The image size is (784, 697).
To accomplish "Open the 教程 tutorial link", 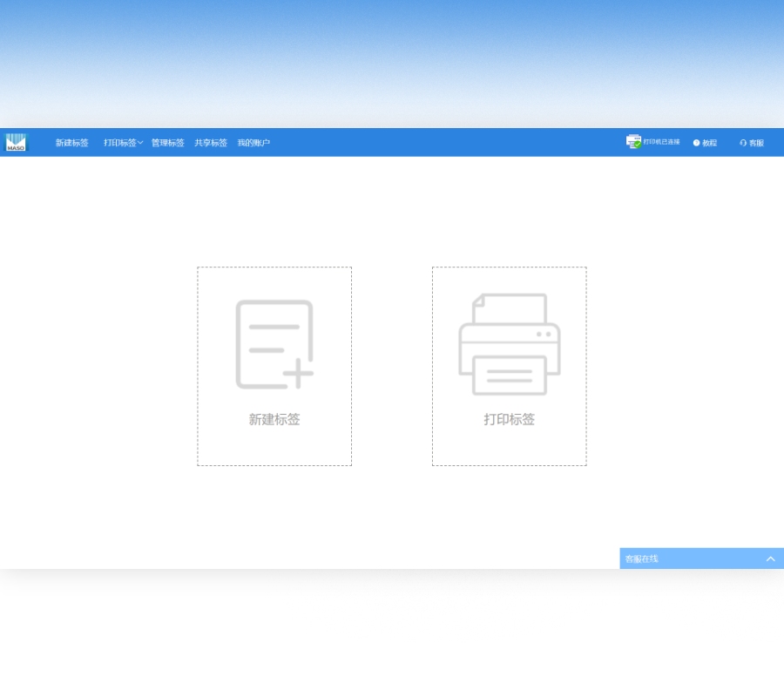I will [710, 143].
